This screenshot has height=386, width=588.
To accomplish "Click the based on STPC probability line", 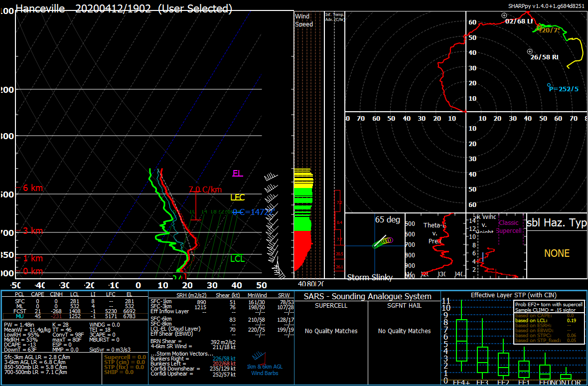I will coord(546,335).
